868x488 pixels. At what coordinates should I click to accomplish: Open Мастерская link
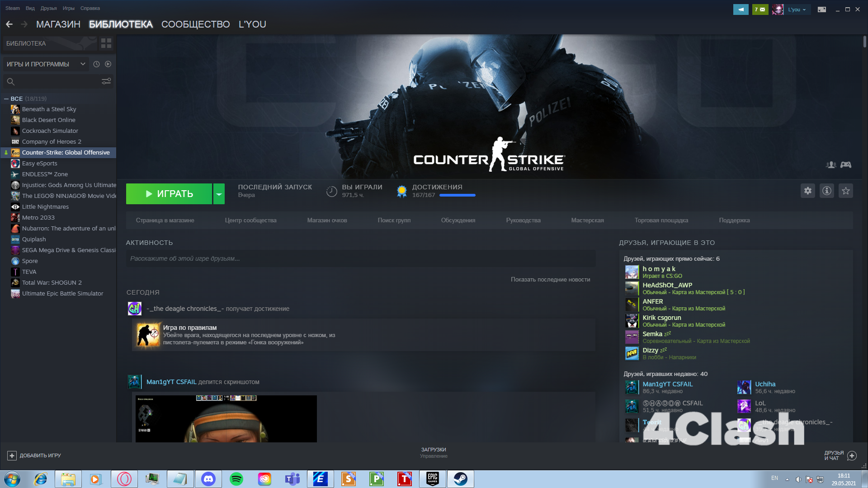587,221
